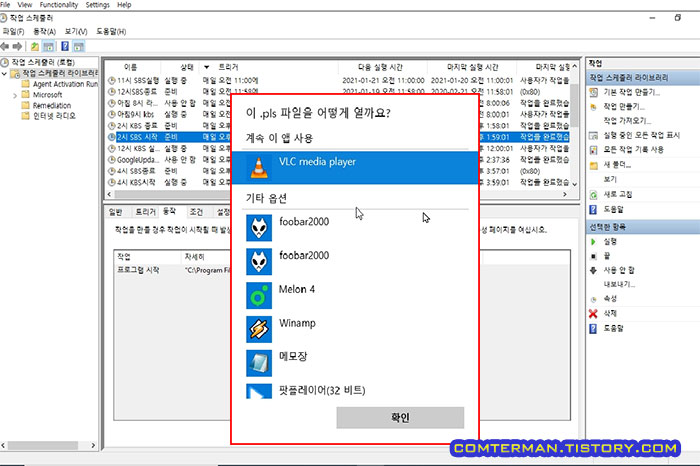Click the task list horizontal scroll right arrow

pos(565,194)
